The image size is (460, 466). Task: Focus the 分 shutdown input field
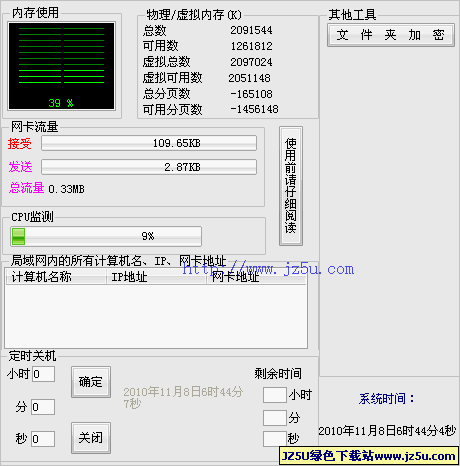coord(43,407)
